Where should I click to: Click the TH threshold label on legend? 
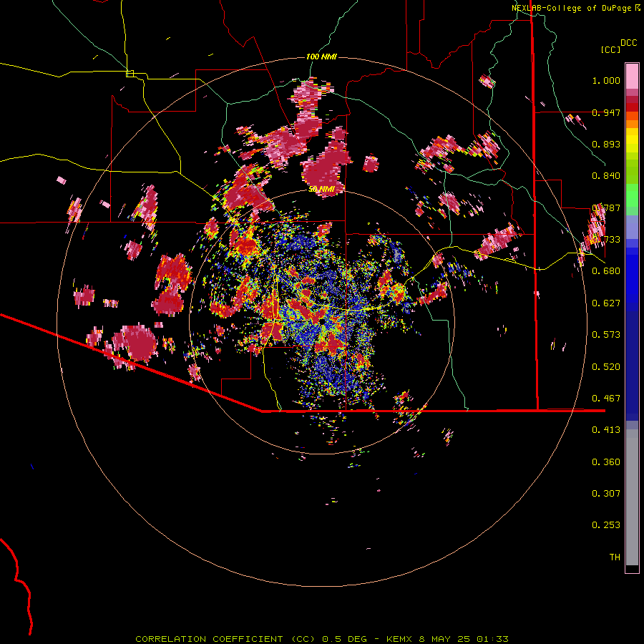coord(615,557)
